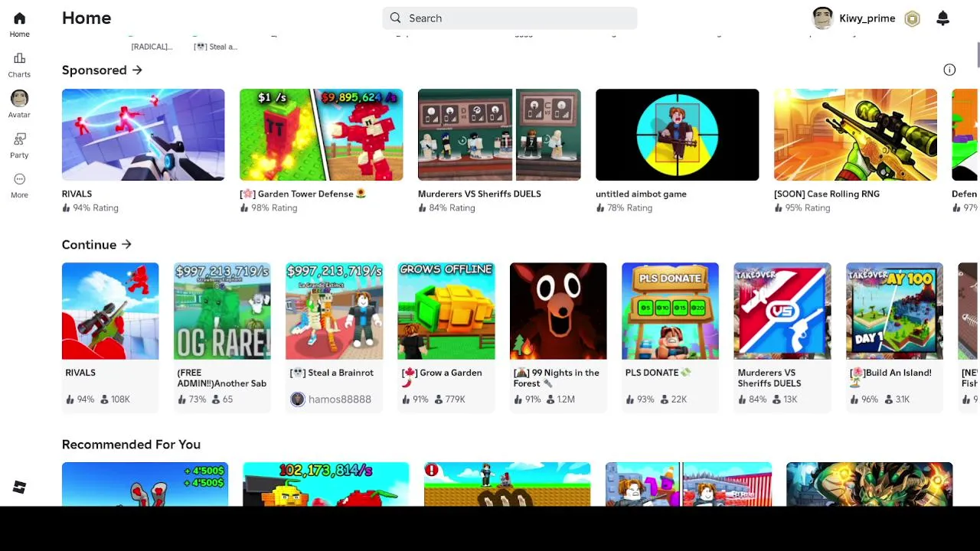Viewport: 980px width, 551px height.
Task: Click the hamos88888 friend name
Action: click(339, 399)
